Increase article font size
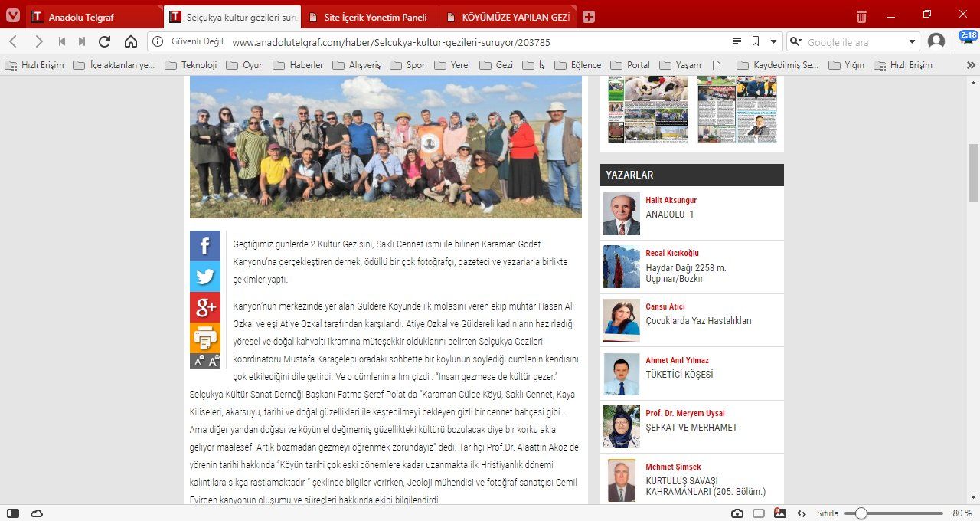980x521 pixels. point(213,361)
